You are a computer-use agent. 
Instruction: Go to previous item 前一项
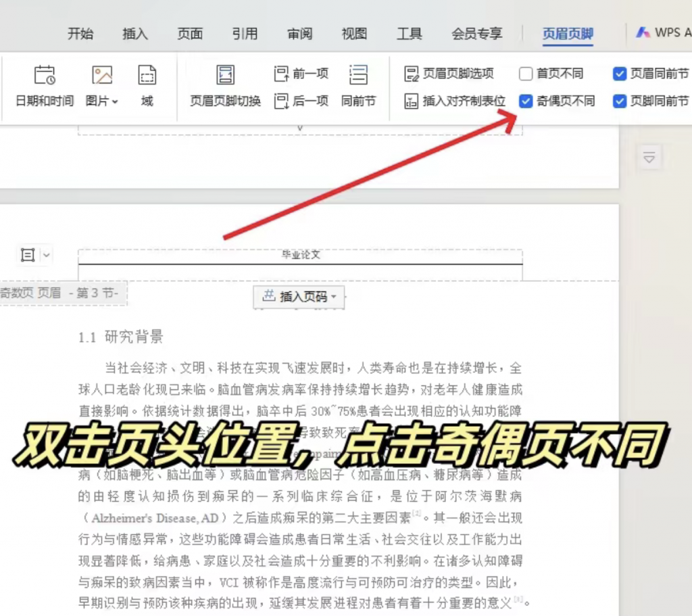(x=301, y=73)
